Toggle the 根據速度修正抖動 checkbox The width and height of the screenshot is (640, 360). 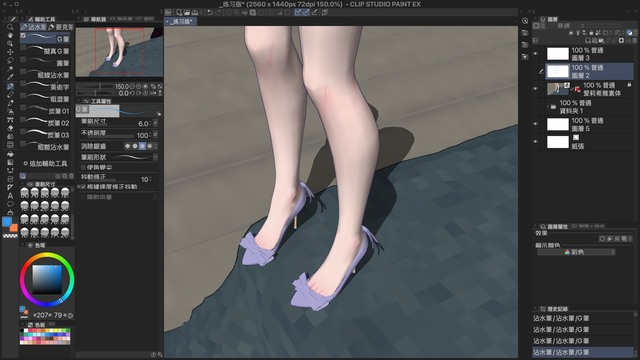[x=84, y=187]
